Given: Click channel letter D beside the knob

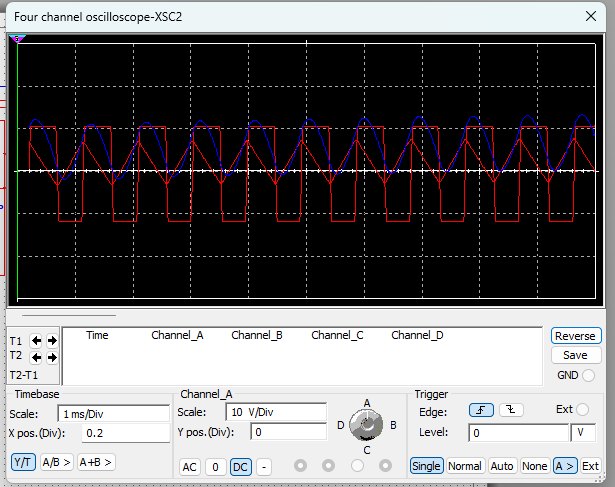Looking at the screenshot, I should click(x=340, y=425).
